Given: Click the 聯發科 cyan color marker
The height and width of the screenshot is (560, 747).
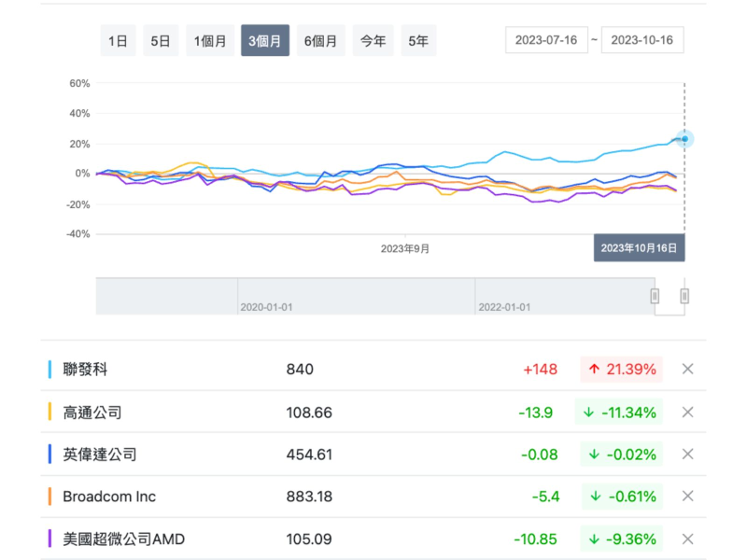Looking at the screenshot, I should click(x=49, y=370).
